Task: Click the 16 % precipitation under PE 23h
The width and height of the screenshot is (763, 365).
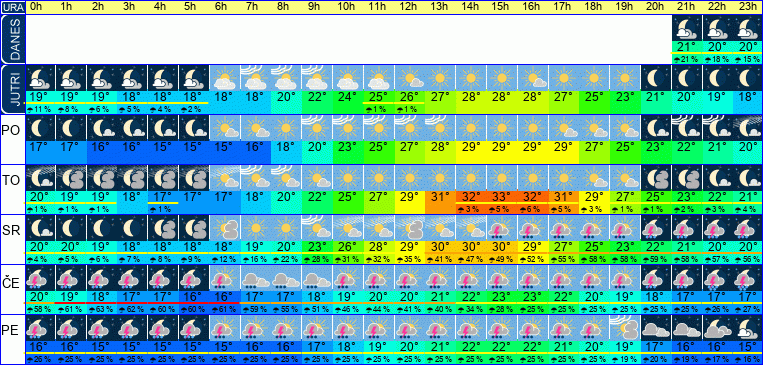Action: point(747,359)
